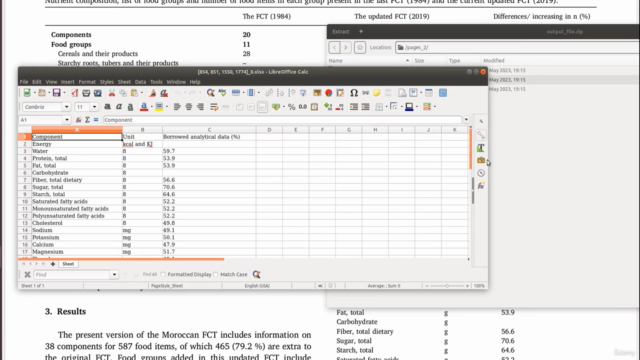Screen dimensions: 640x360
Task: Select the Clone formatting paintbrush icon
Action: point(153,93)
